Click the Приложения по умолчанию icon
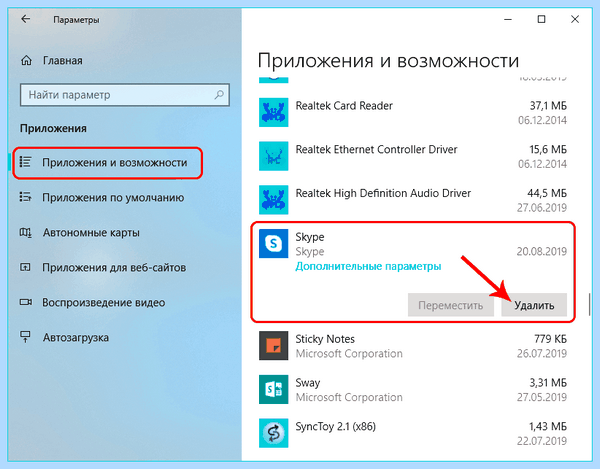Image resolution: width=600 pixels, height=469 pixels. [x=25, y=197]
